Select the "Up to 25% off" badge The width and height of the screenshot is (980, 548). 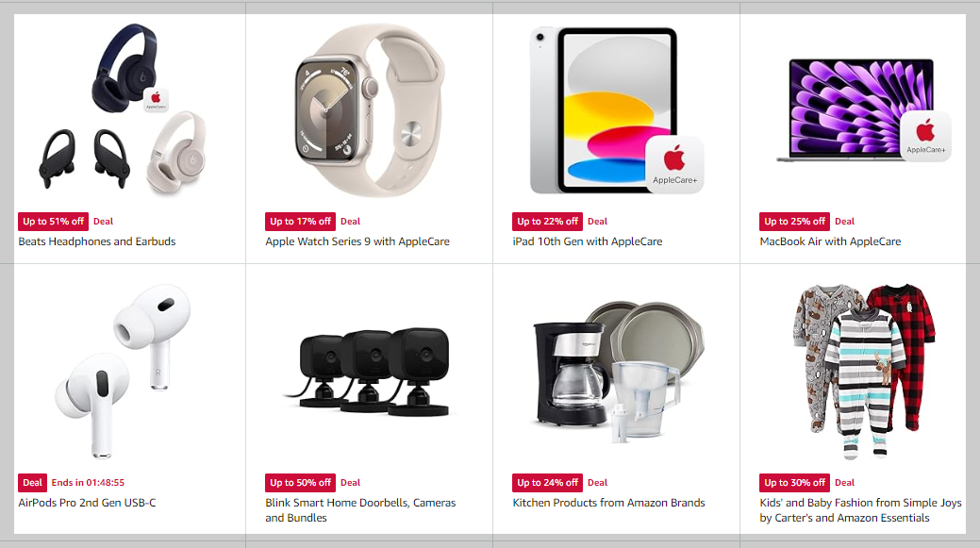(794, 222)
